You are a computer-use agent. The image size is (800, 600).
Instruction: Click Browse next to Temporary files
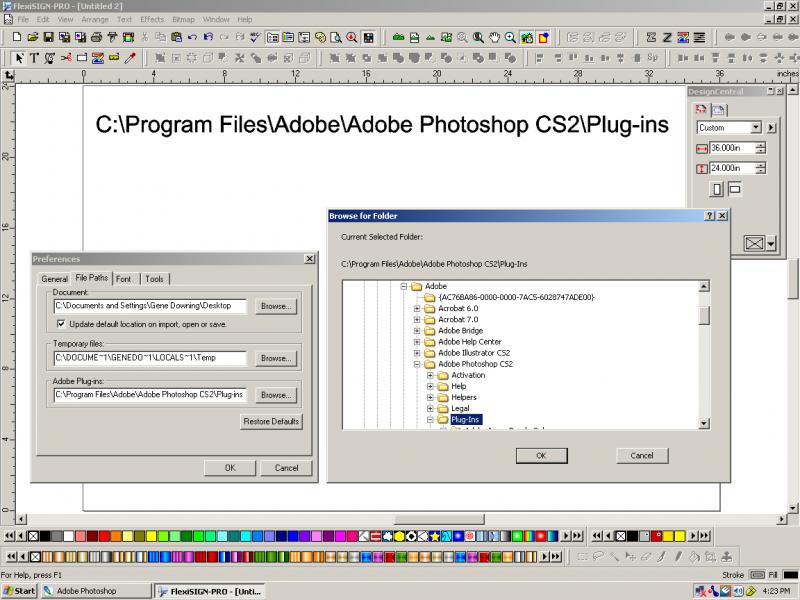(276, 358)
